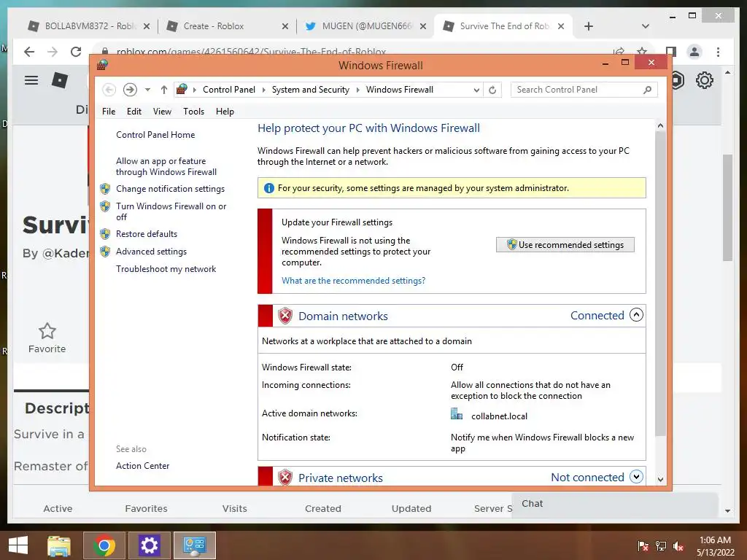Open File Explorer from taskbar
This screenshot has width=747, height=560.
(59, 545)
